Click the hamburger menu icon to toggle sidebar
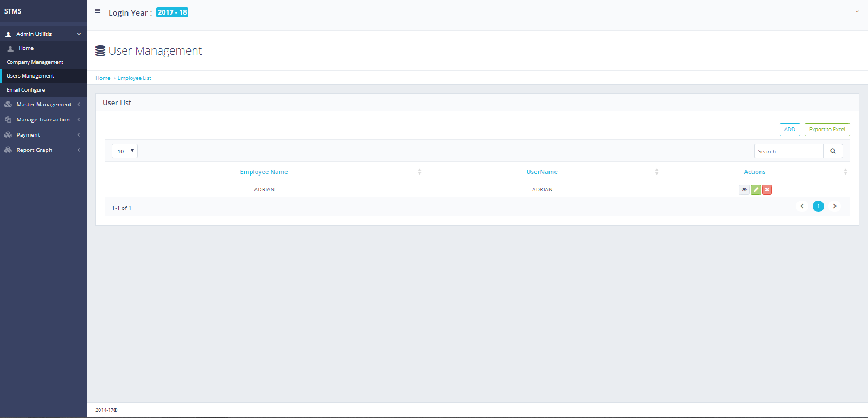Screen dimensions: 868x418 click(x=98, y=11)
